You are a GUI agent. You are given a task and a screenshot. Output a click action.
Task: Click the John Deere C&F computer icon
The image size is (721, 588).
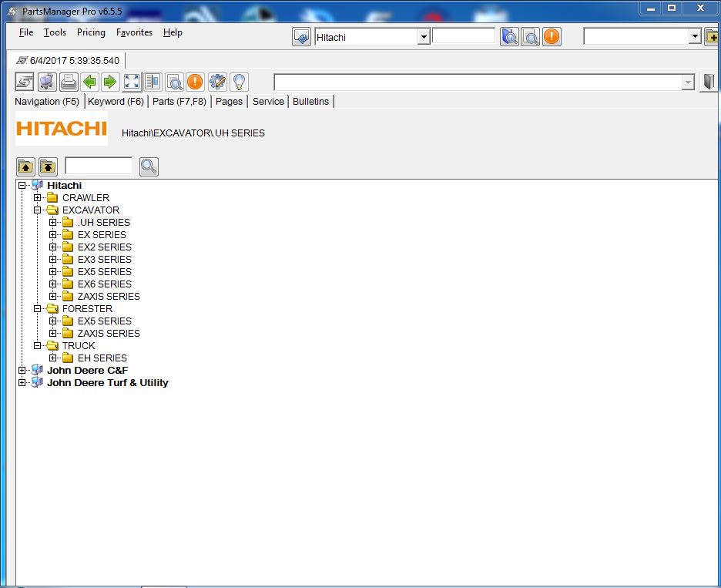tap(37, 371)
